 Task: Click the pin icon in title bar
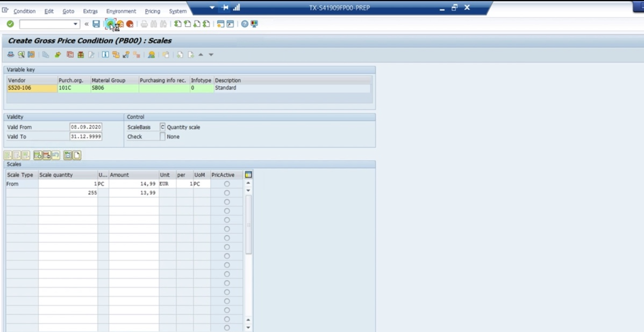pyautogui.click(x=225, y=8)
